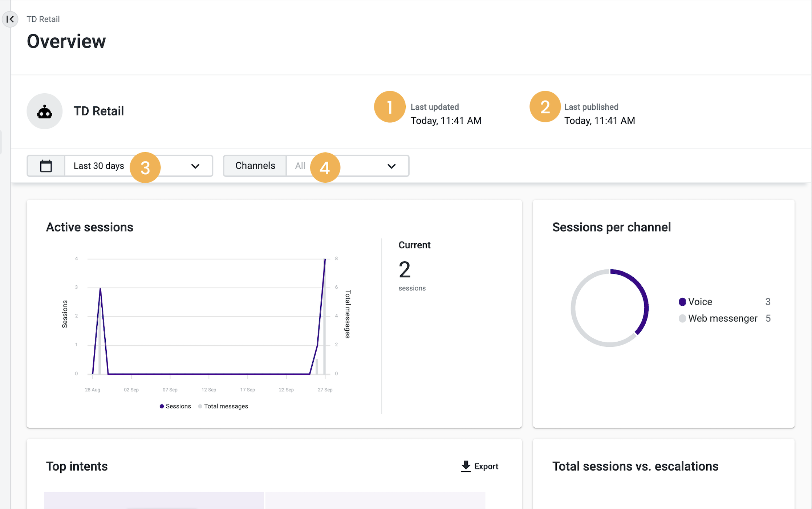Click the TD Retail bot avatar icon

pyautogui.click(x=44, y=111)
